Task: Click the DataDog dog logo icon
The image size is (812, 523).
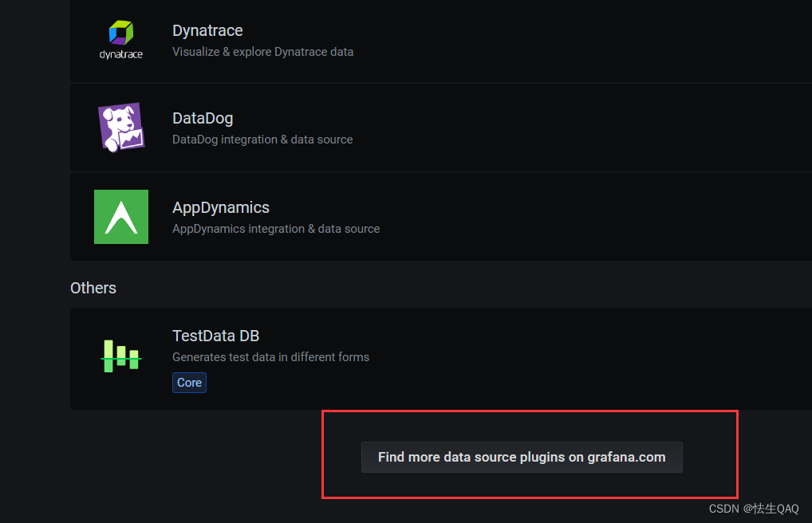Action: (x=121, y=128)
